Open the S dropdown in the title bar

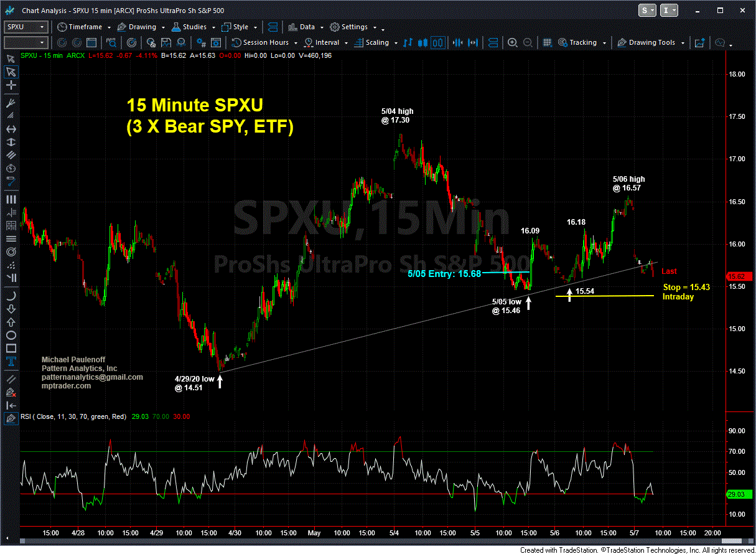648,11
